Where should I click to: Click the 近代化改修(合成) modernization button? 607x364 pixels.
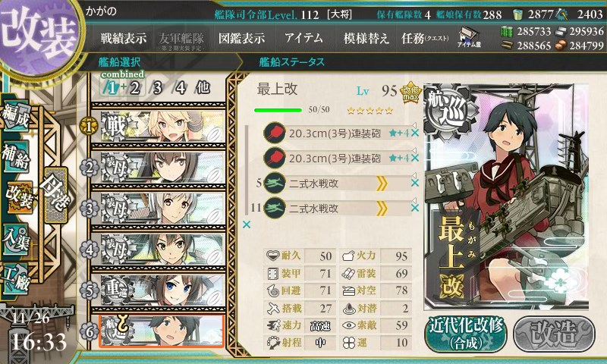(x=466, y=334)
